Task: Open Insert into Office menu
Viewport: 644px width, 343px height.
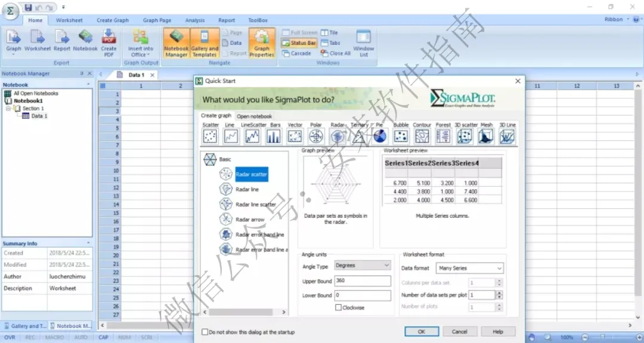Action: coord(140,43)
